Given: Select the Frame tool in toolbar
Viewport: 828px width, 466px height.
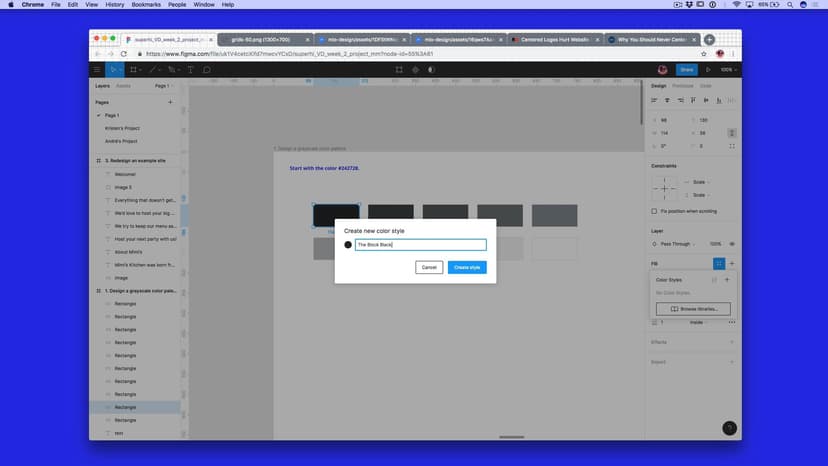Looking at the screenshot, I should click(135, 70).
